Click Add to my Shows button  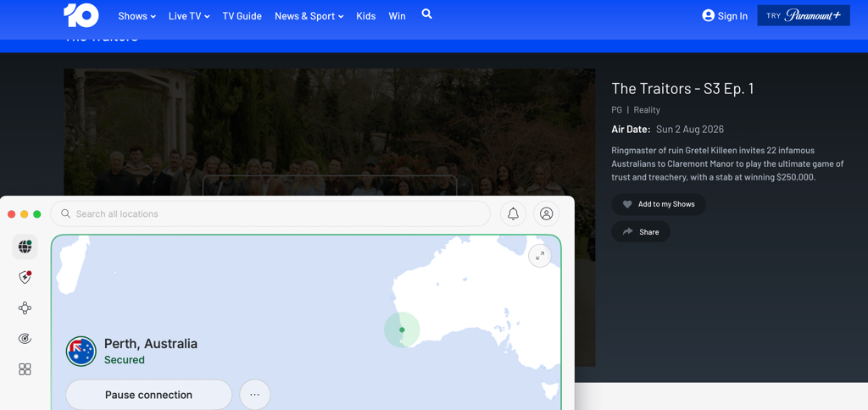click(x=658, y=204)
